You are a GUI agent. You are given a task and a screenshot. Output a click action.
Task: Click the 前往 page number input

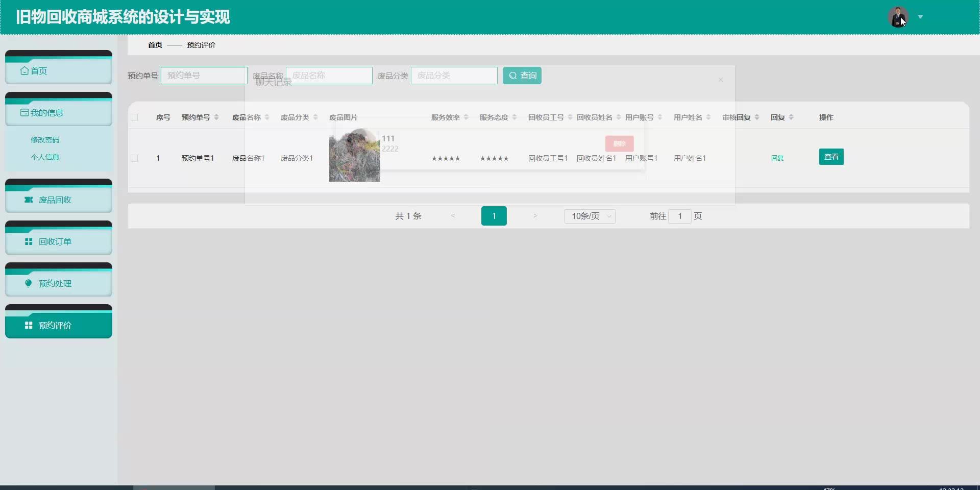[680, 216]
